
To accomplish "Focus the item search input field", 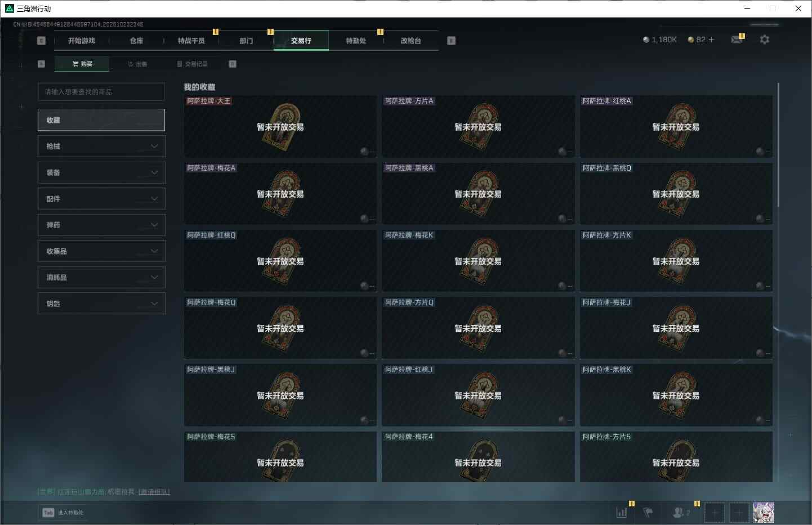I will (x=101, y=92).
